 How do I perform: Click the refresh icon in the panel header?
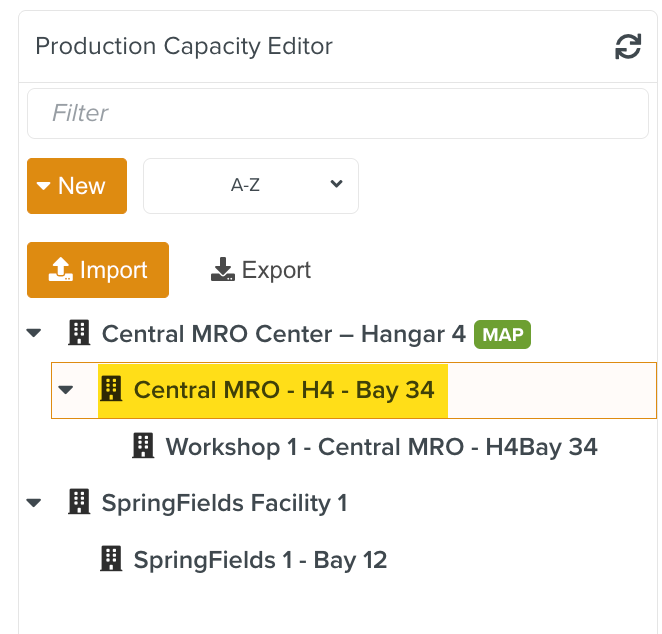[x=627, y=47]
